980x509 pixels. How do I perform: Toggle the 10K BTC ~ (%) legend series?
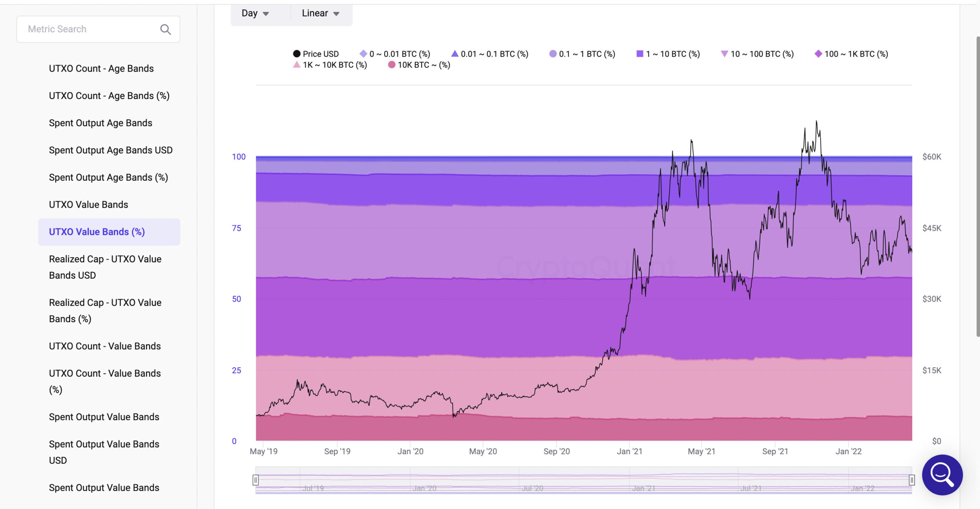click(419, 65)
